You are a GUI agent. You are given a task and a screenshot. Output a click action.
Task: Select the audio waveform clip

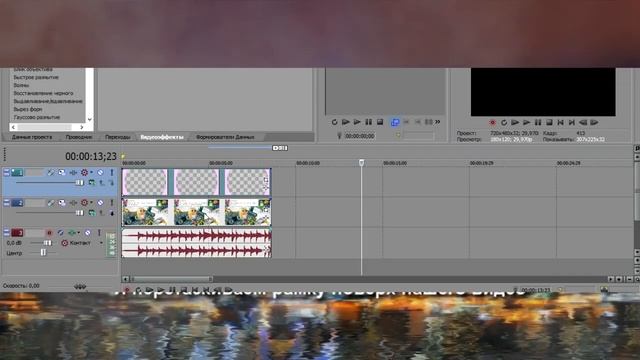pyautogui.click(x=196, y=243)
